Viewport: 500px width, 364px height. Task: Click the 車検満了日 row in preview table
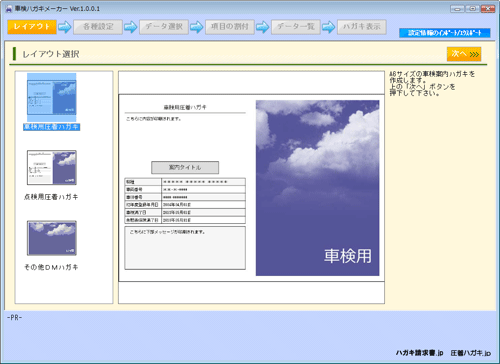coord(185,212)
